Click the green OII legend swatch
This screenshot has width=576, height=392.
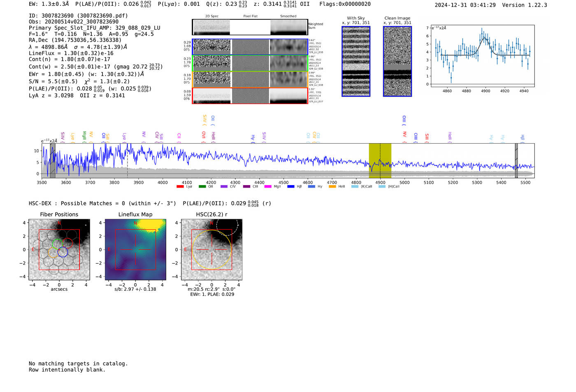coord(202,187)
